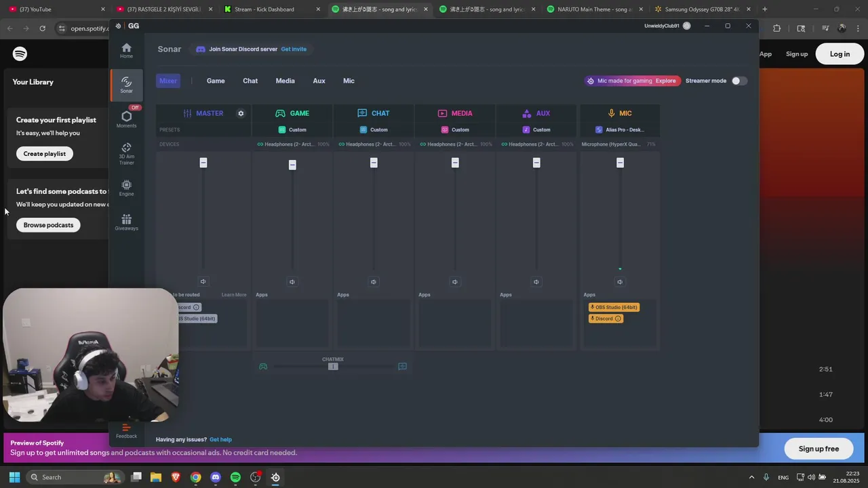Select OBS Studio app chip in Mic

tap(614, 308)
